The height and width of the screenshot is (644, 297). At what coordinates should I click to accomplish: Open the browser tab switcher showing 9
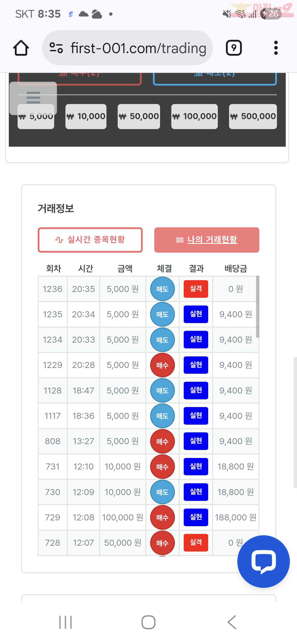[234, 48]
